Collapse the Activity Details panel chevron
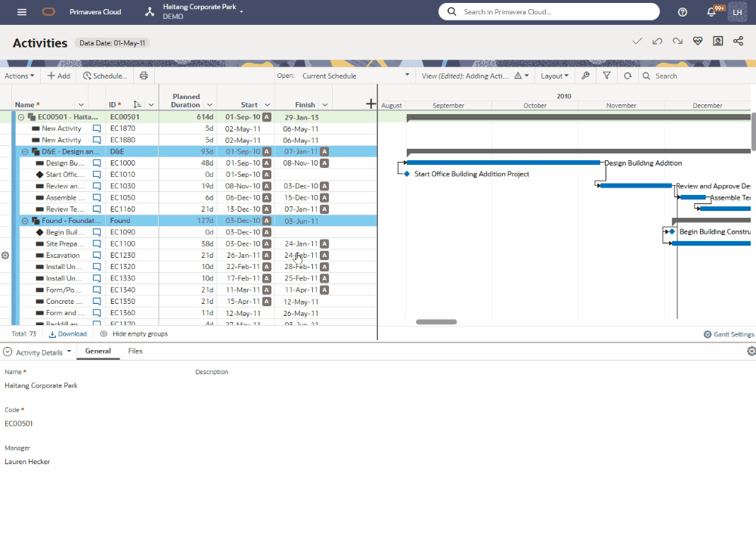This screenshot has width=756, height=539. pyautogui.click(x=8, y=352)
